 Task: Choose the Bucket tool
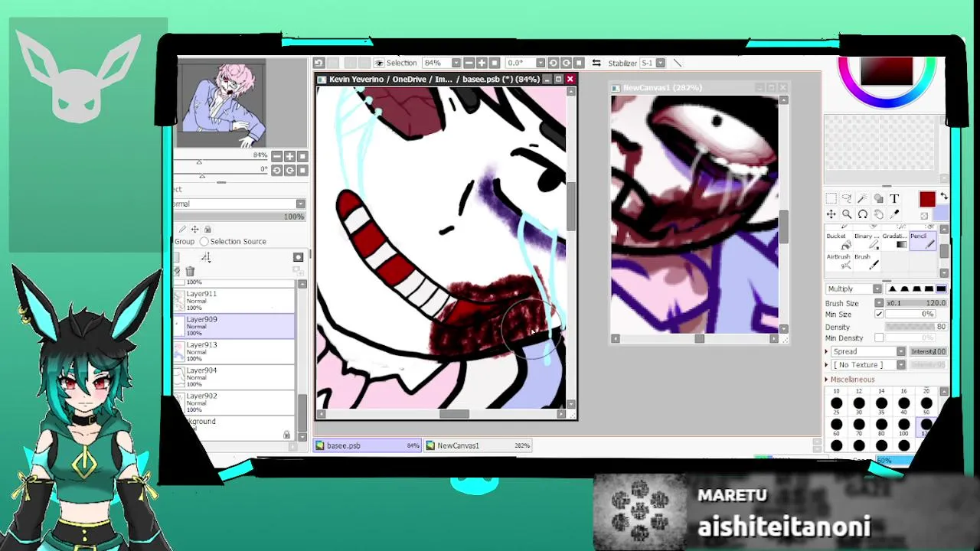point(838,240)
